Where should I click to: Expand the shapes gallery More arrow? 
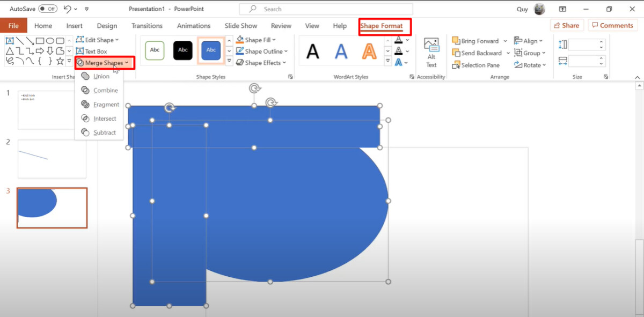pyautogui.click(x=69, y=61)
